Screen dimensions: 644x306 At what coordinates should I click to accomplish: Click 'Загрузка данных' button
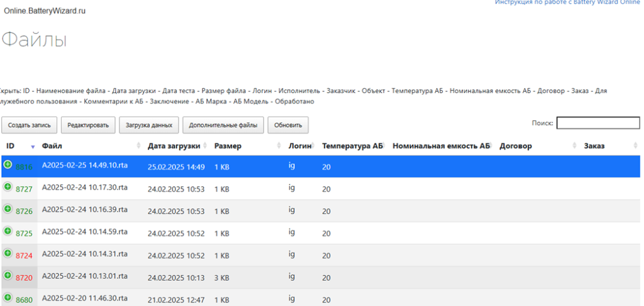(149, 125)
